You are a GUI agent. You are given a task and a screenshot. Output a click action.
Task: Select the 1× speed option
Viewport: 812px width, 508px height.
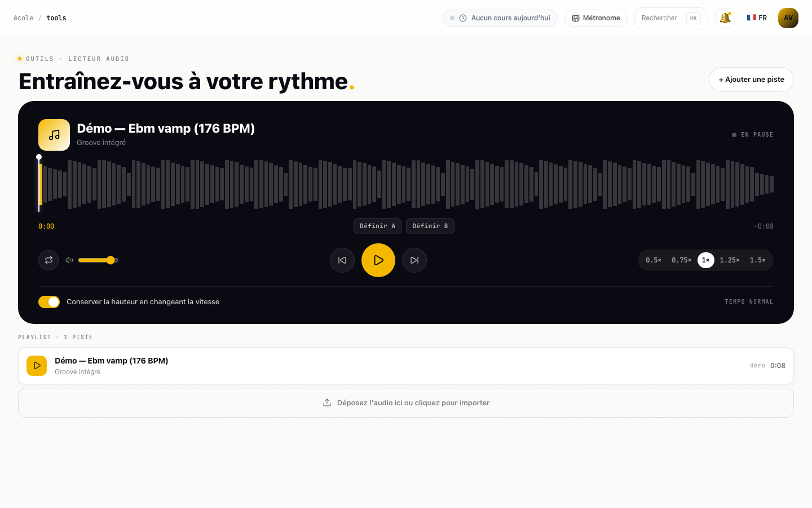point(706,260)
